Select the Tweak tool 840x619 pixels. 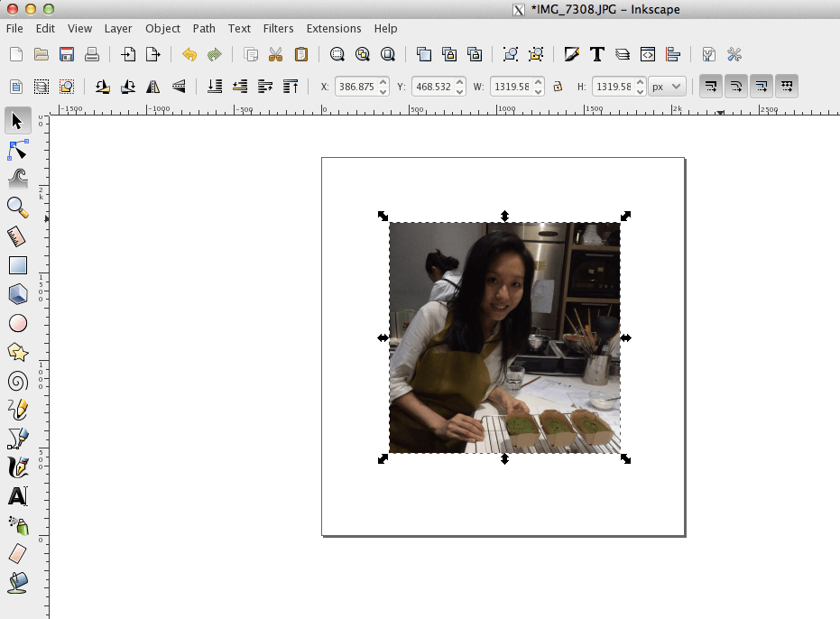coord(18,179)
